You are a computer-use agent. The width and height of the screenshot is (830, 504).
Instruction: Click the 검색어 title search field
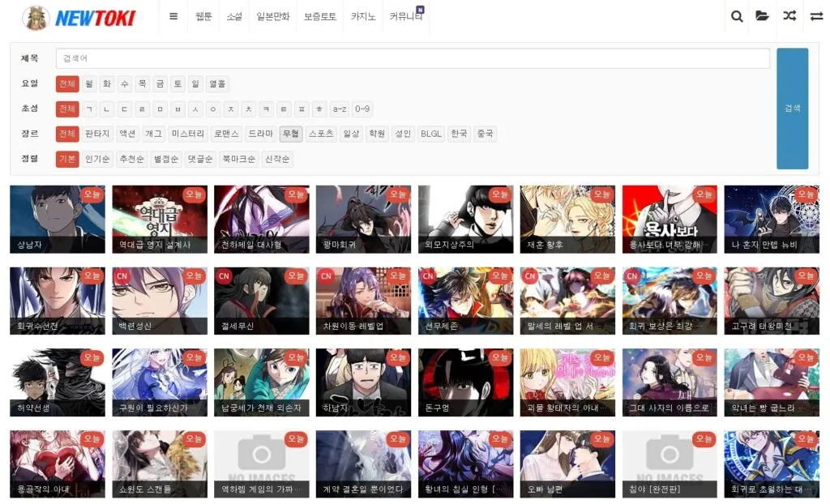[413, 58]
